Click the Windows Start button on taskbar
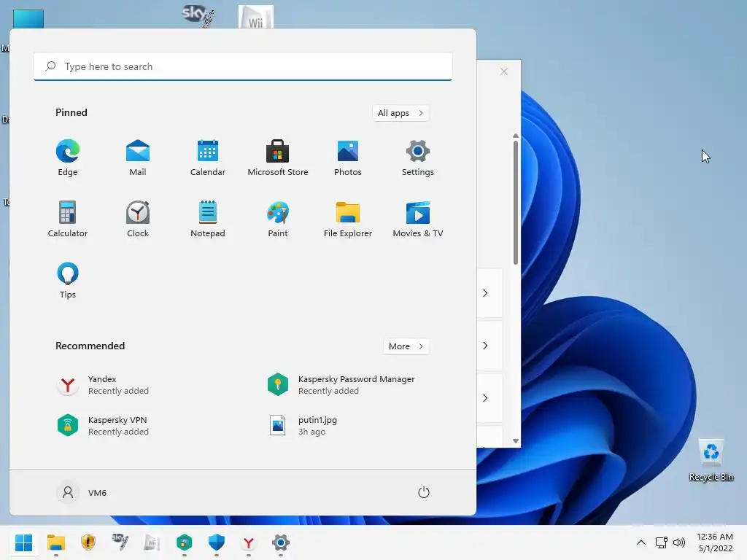 click(24, 542)
